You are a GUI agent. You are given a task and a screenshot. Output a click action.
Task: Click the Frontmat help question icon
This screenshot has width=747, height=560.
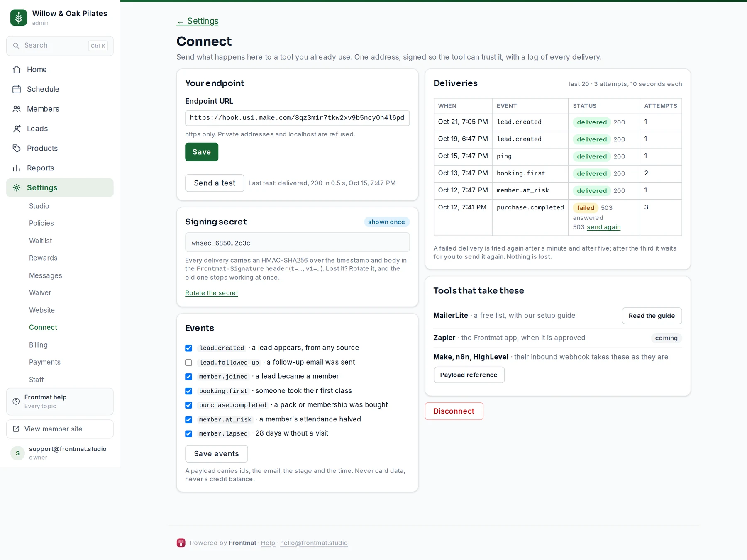tap(16, 402)
